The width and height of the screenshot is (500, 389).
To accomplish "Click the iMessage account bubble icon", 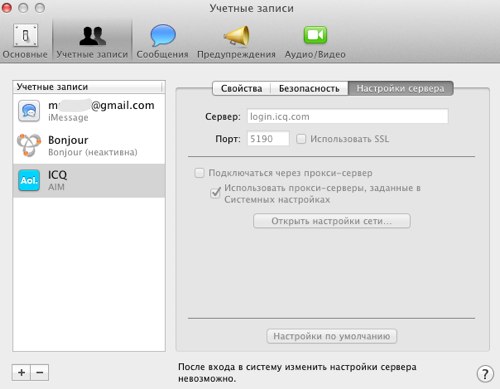I will 29,111.
